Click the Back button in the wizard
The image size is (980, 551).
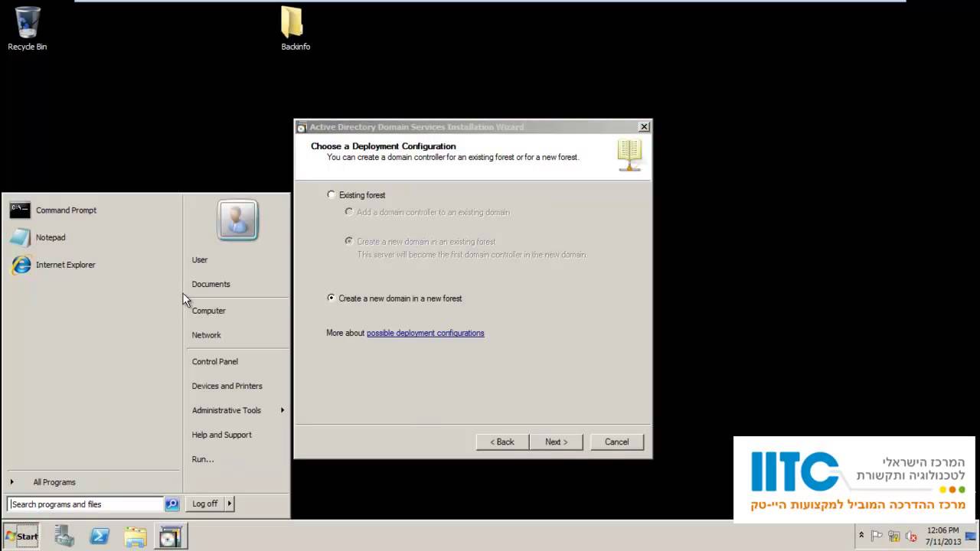(x=502, y=442)
